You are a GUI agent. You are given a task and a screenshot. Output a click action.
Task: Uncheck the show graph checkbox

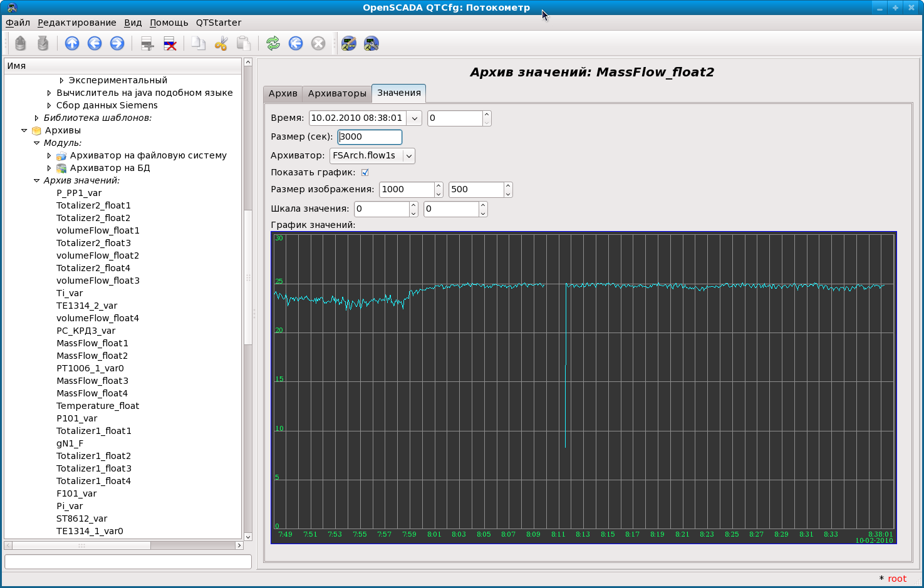[x=365, y=172]
